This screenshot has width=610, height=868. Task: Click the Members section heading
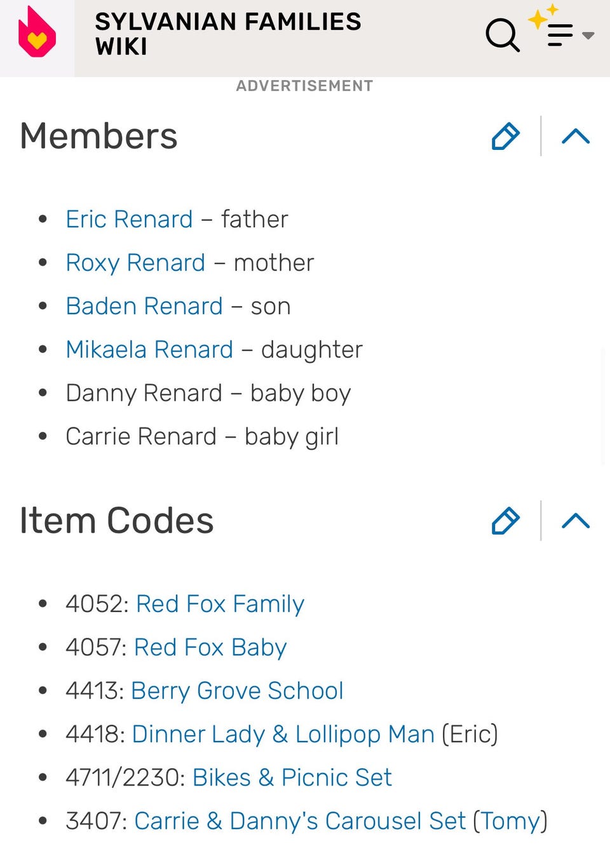point(98,136)
